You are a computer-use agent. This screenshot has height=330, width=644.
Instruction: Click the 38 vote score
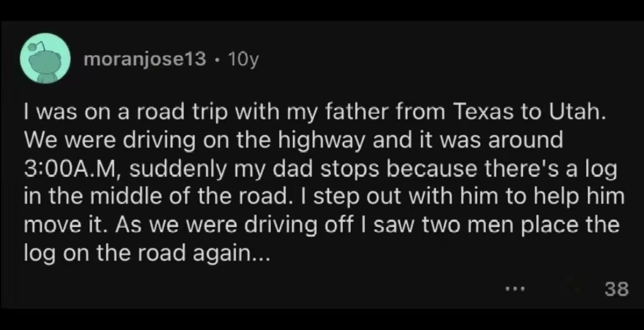[x=616, y=289]
